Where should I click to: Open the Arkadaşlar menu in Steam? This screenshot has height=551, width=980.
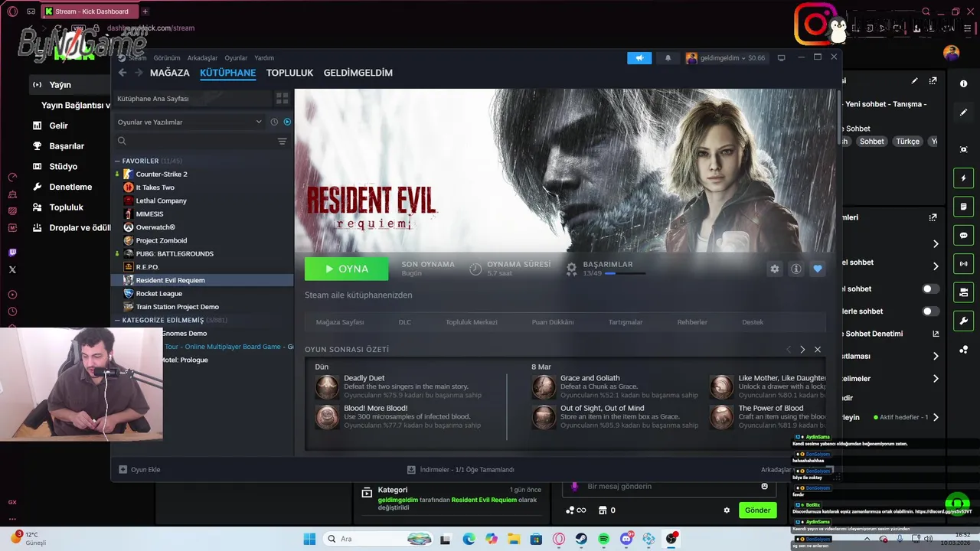[x=202, y=58]
